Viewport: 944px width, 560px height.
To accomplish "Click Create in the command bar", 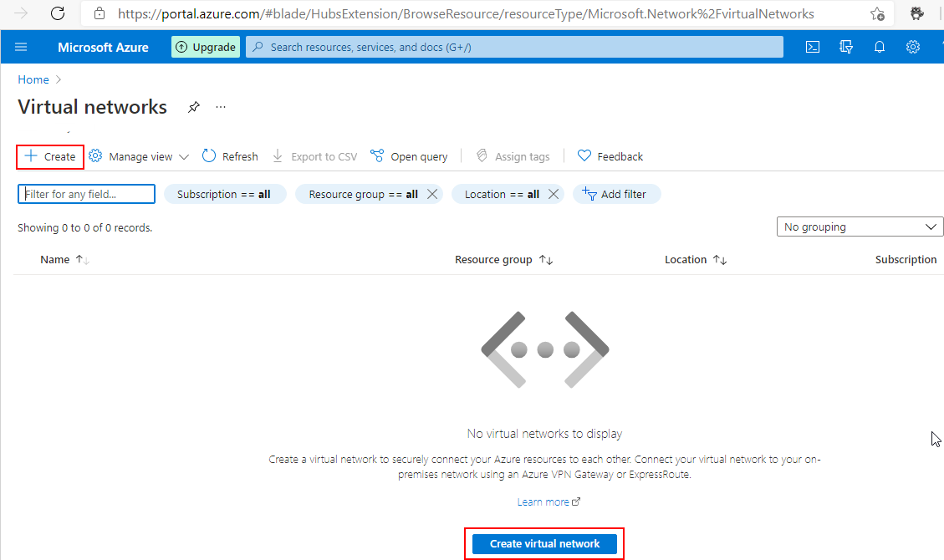I will click(50, 156).
